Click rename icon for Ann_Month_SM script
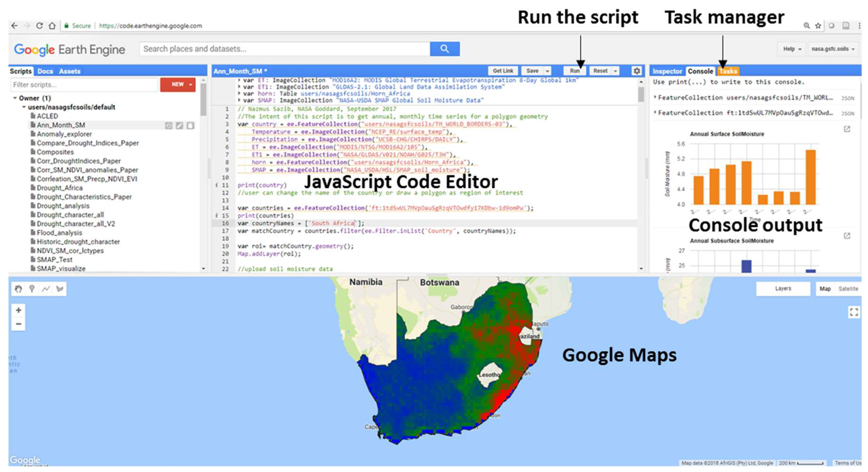 click(180, 125)
